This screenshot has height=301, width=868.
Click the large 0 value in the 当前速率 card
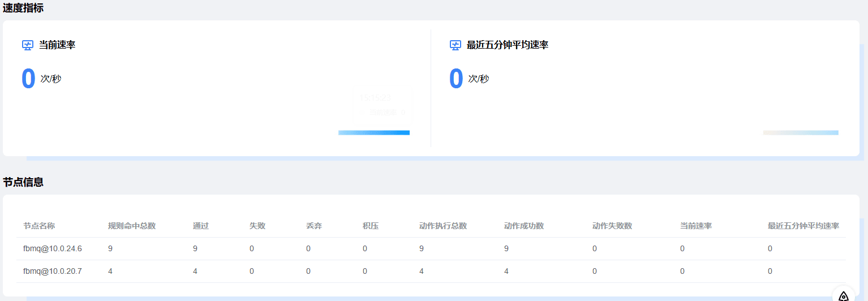28,79
